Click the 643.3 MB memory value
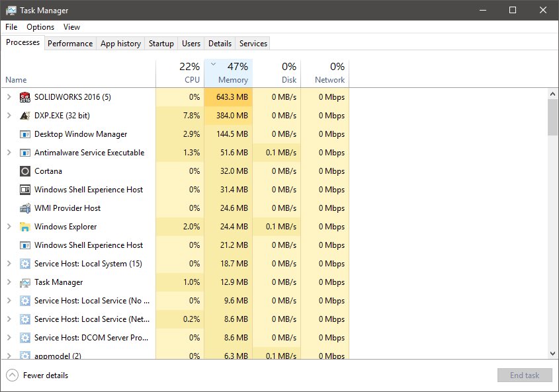559x392 pixels. pyautogui.click(x=232, y=97)
